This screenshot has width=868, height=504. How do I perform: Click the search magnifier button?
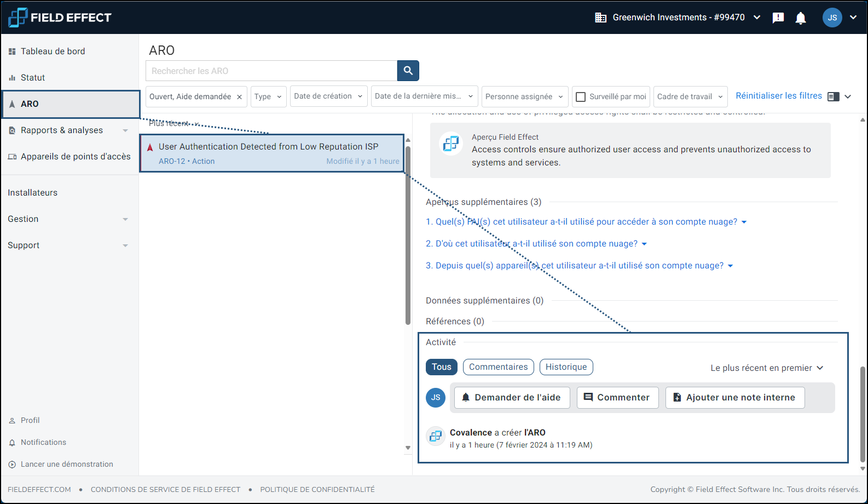tap(408, 71)
